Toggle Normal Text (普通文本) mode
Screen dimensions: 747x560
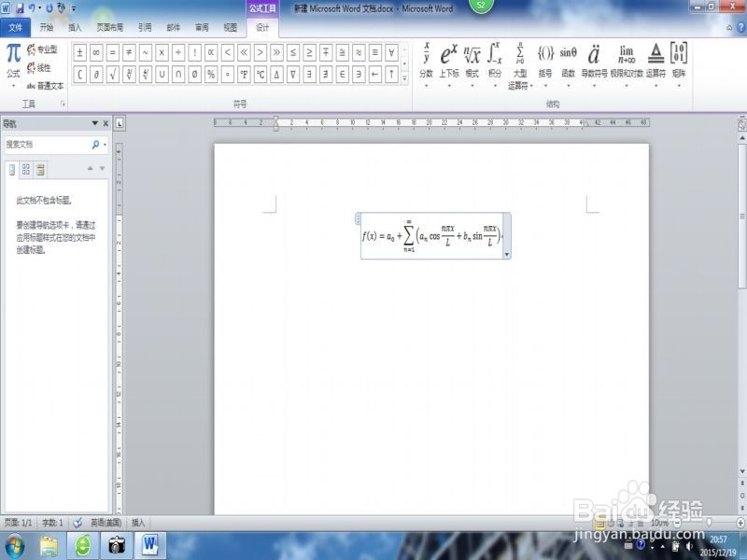pyautogui.click(x=45, y=86)
